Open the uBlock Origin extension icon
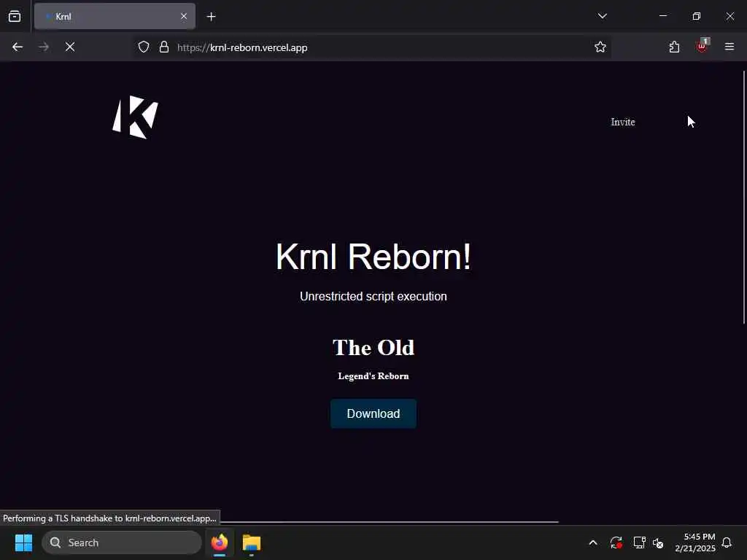Screen dimensions: 747x560 tap(703, 46)
